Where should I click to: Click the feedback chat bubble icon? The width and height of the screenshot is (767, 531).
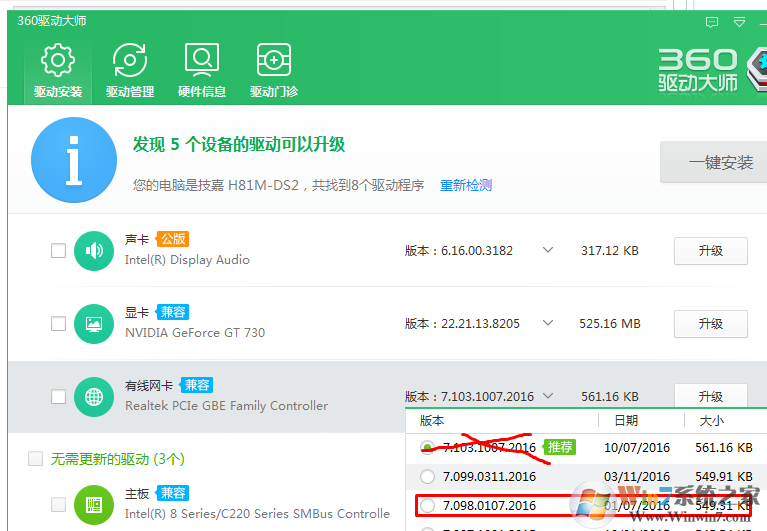coord(712,22)
